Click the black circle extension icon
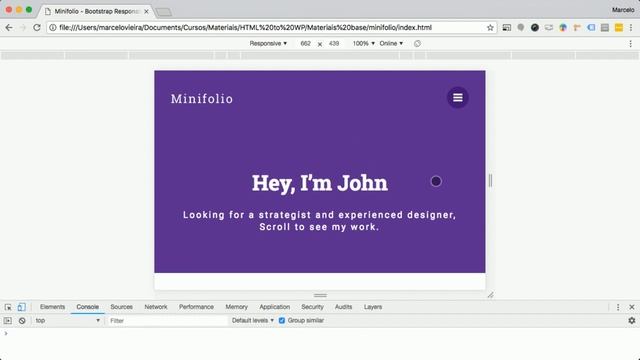The height and width of the screenshot is (360, 640). tap(535, 28)
